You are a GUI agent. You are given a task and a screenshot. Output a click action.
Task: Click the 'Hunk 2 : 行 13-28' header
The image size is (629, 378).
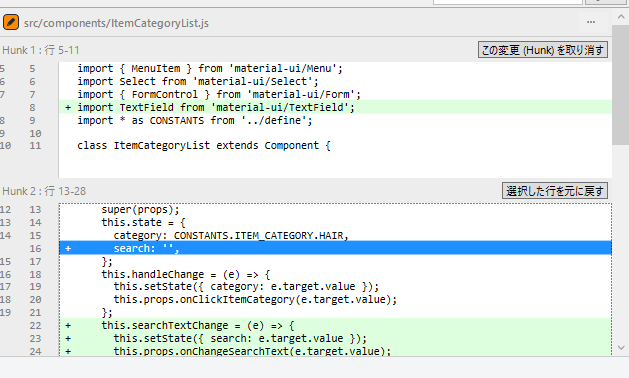[x=44, y=191]
